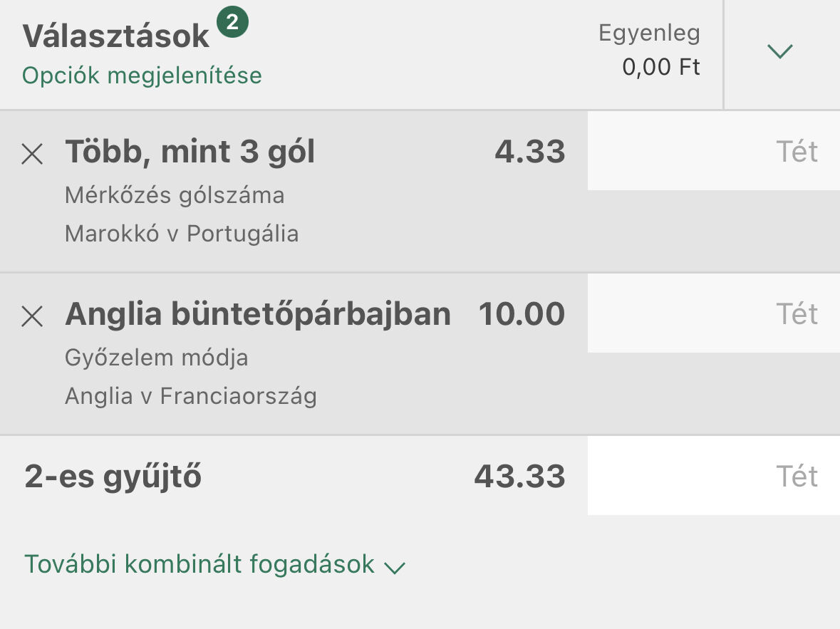Image resolution: width=840 pixels, height=629 pixels.
Task: Click the green selections count badge
Action: tap(232, 24)
